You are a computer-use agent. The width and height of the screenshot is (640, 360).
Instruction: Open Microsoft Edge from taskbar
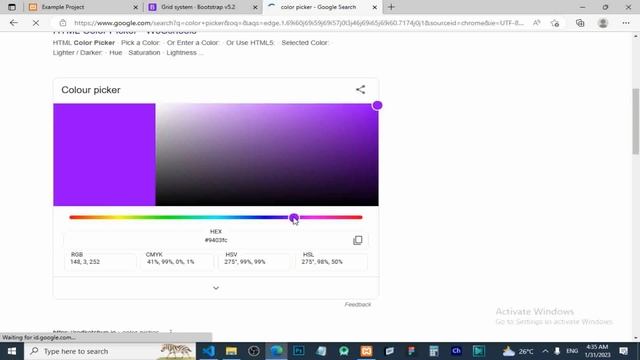[276, 351]
